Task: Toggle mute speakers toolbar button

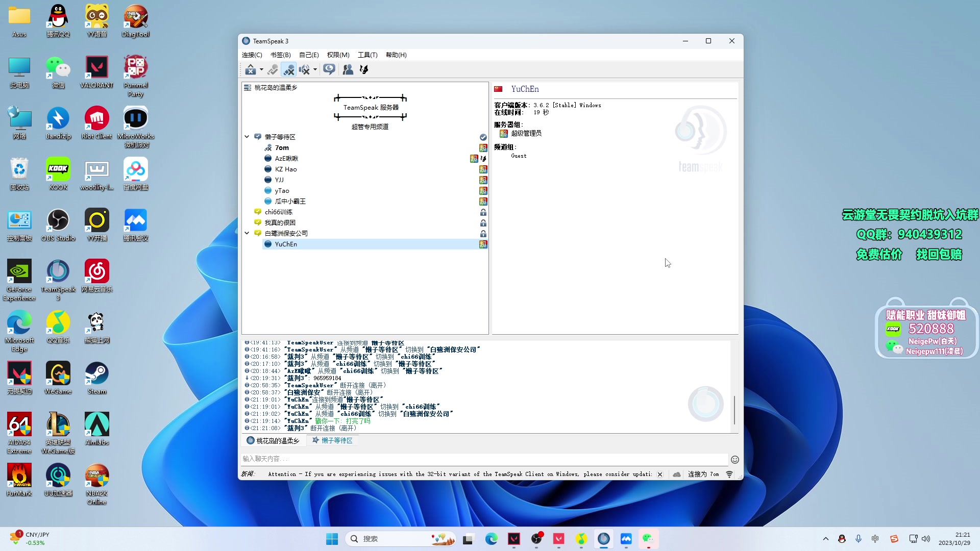Action: 305,69
